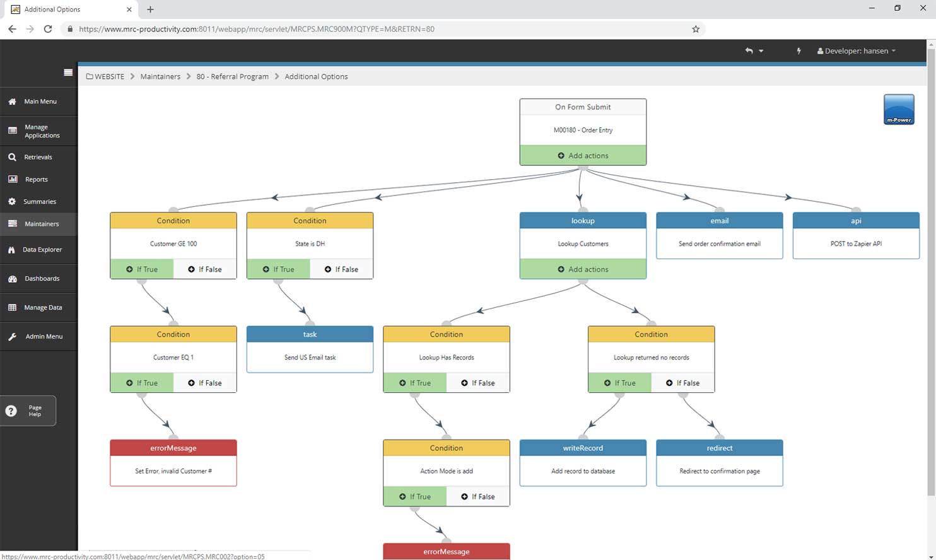Click If False on State is DH condition
Image resolution: width=936 pixels, height=560 pixels.
click(x=341, y=269)
